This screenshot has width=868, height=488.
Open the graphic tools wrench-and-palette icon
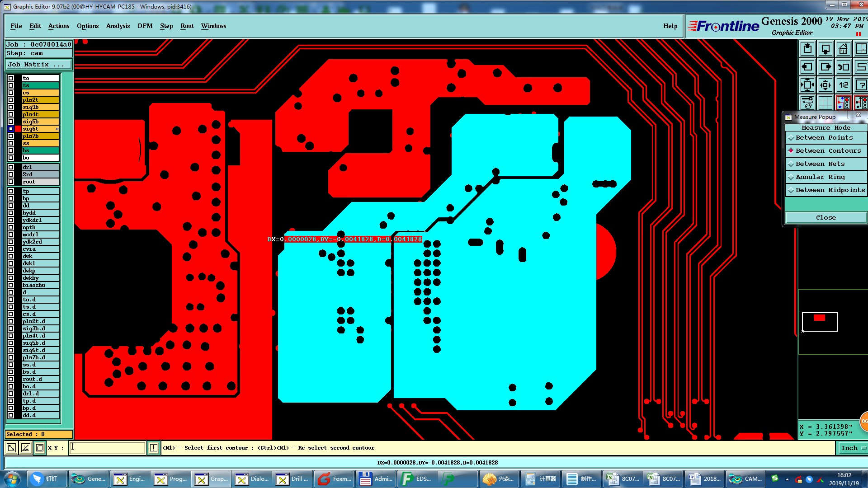click(x=807, y=103)
